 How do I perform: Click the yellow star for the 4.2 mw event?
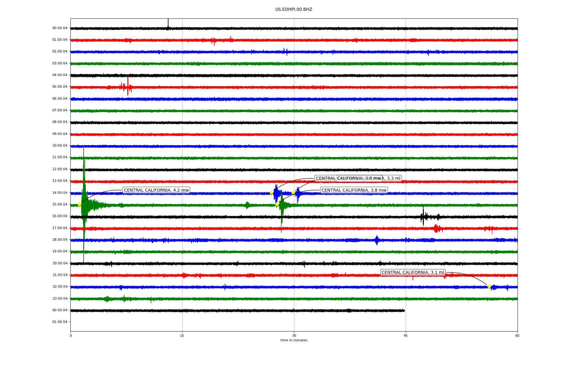pyautogui.click(x=79, y=204)
